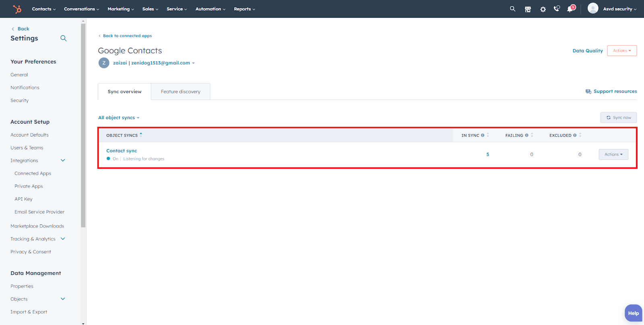
Task: Open the Automation menu
Action: pos(211,9)
